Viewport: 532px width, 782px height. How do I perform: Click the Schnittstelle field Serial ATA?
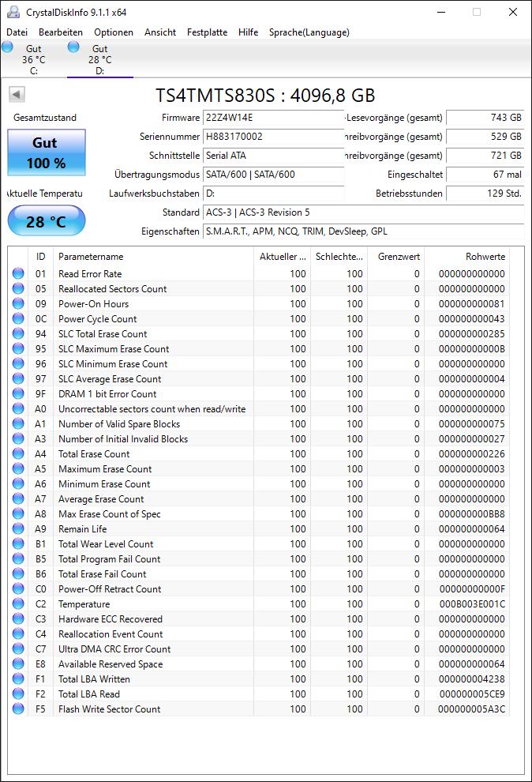click(273, 156)
